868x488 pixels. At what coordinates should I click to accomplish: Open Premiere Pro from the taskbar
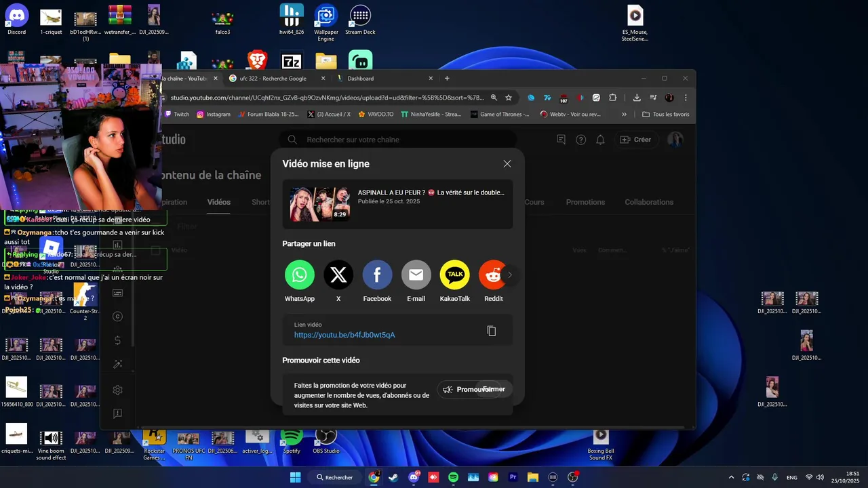click(513, 477)
